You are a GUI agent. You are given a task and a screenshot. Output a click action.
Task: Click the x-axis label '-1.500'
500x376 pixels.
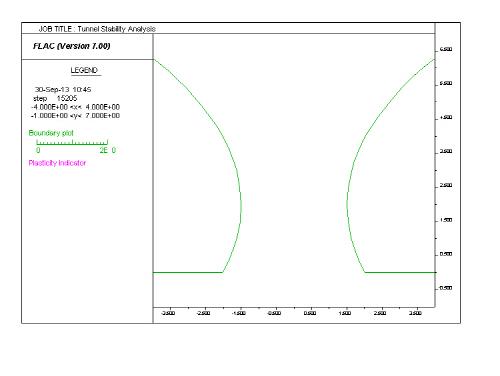[238, 313]
